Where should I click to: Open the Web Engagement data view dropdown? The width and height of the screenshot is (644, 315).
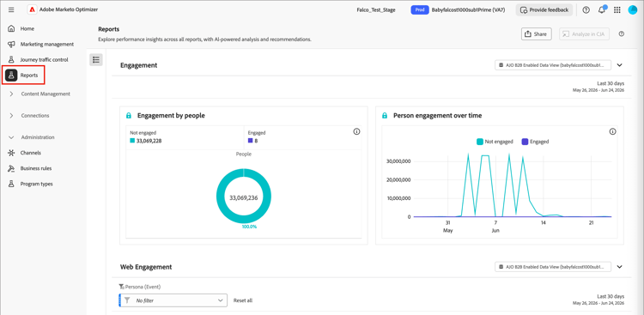[553, 267]
